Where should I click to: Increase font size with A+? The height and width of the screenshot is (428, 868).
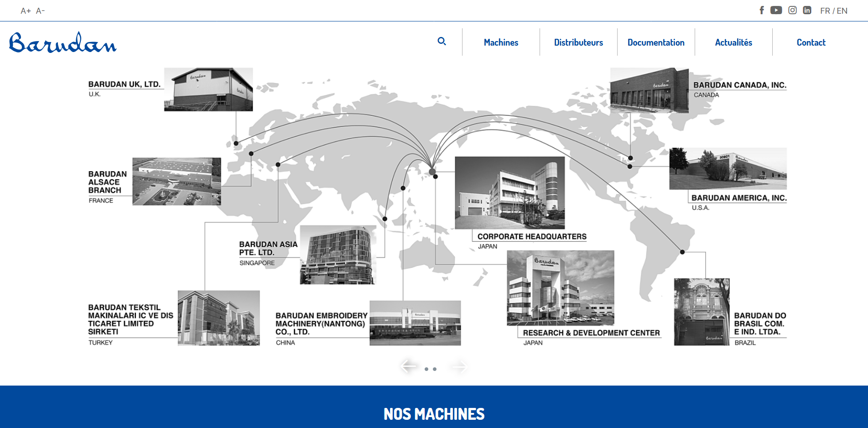[26, 10]
